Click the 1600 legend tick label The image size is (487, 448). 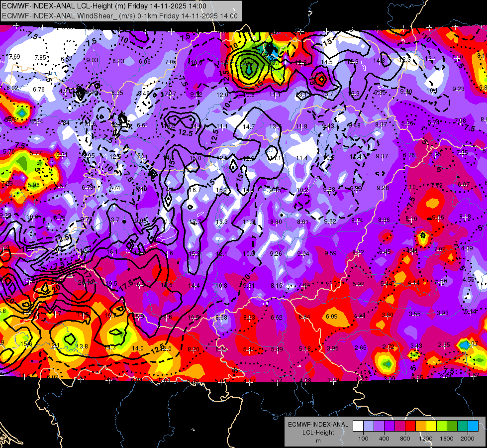click(446, 439)
